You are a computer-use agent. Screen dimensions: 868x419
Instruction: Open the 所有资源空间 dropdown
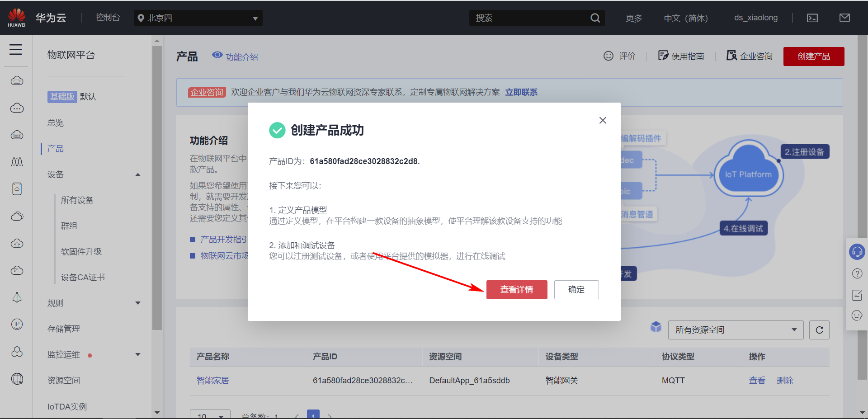[x=736, y=330]
